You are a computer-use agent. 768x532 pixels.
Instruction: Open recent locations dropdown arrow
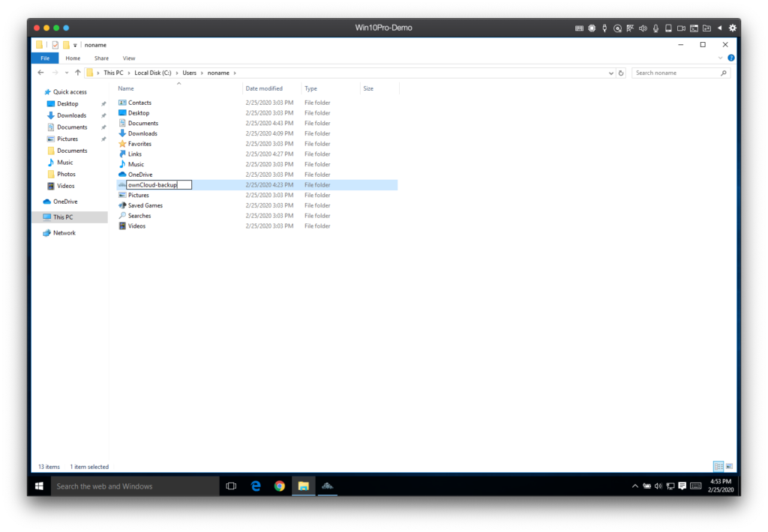(x=67, y=73)
